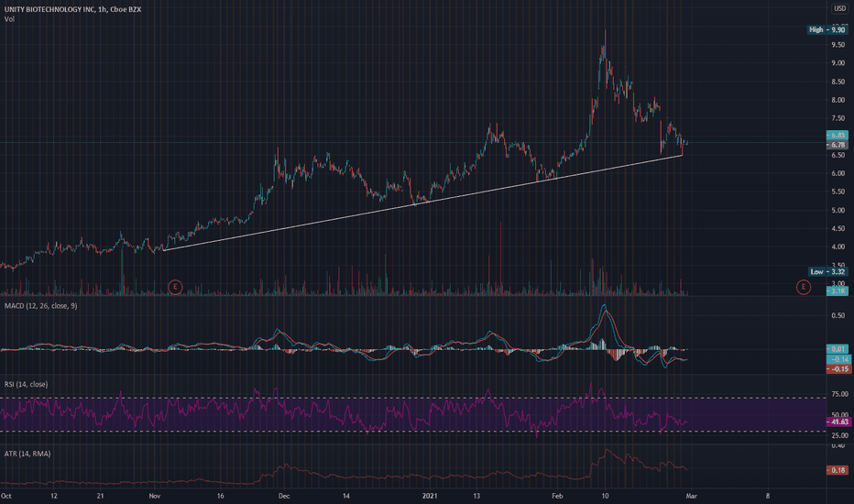
Task: Click the 25.00 RSI axis label
Action: coord(839,435)
